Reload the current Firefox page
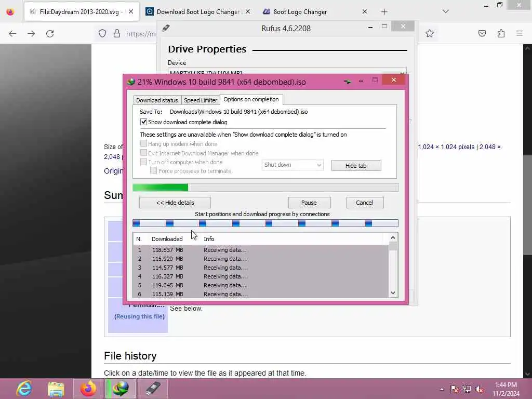The height and width of the screenshot is (399, 532). coord(50,34)
